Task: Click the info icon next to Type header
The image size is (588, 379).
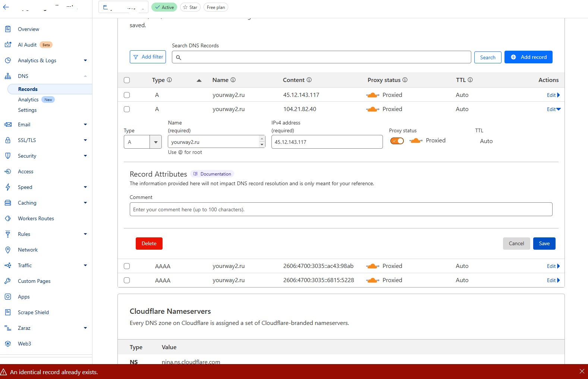Action: pyautogui.click(x=169, y=80)
